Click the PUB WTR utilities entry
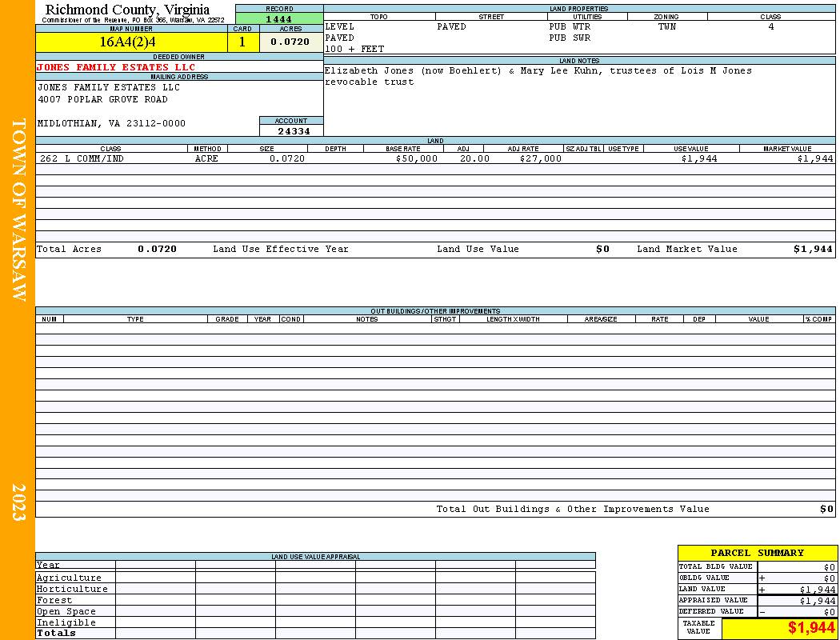Image resolution: width=840 pixels, height=640 pixels. [x=570, y=26]
